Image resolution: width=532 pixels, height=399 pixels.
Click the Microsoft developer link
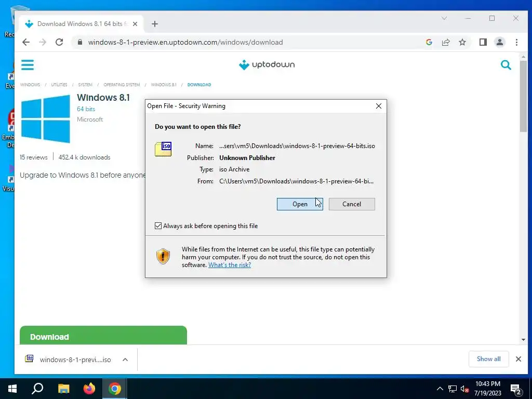(x=89, y=119)
